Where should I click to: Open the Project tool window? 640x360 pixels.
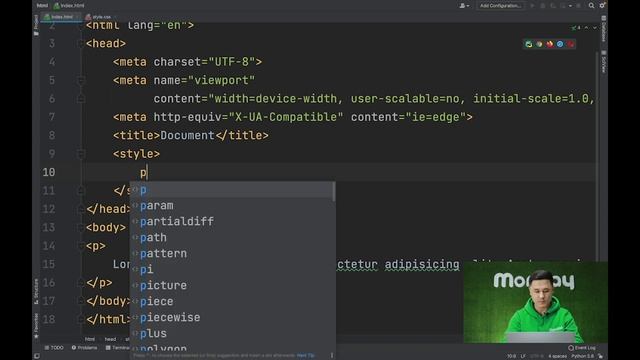(36, 24)
